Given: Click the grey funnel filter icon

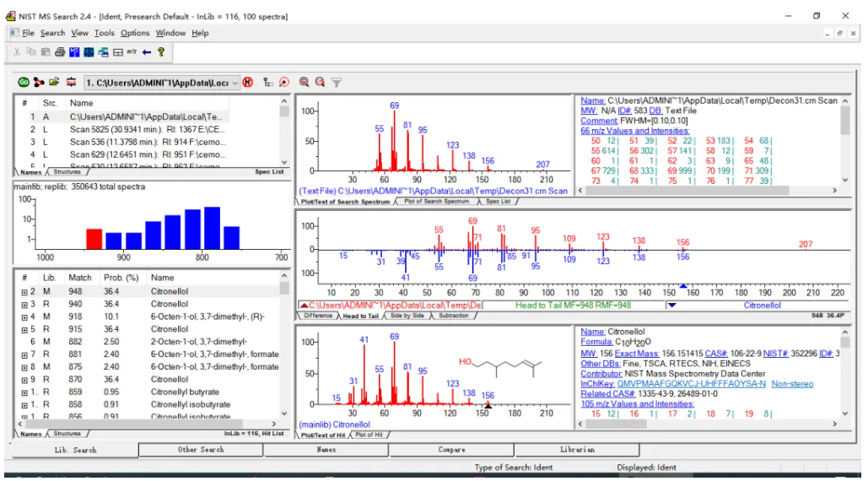Looking at the screenshot, I should pos(337,82).
